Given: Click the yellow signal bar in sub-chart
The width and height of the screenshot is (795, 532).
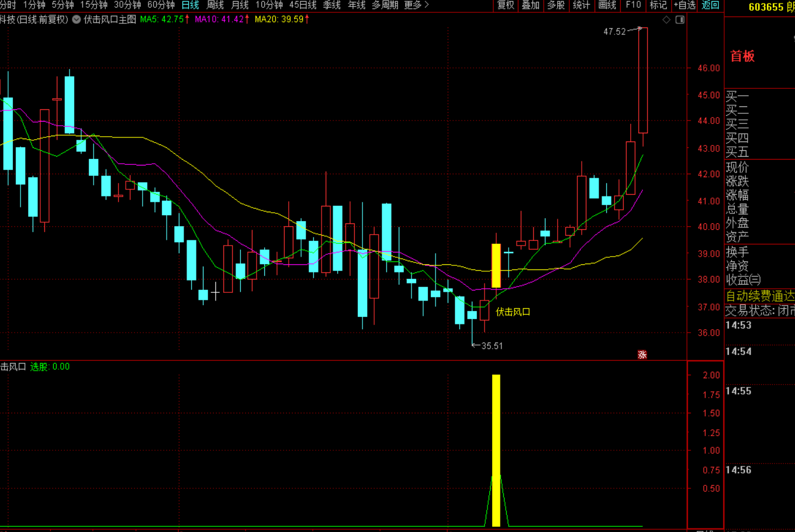Looking at the screenshot, I should tap(496, 450).
